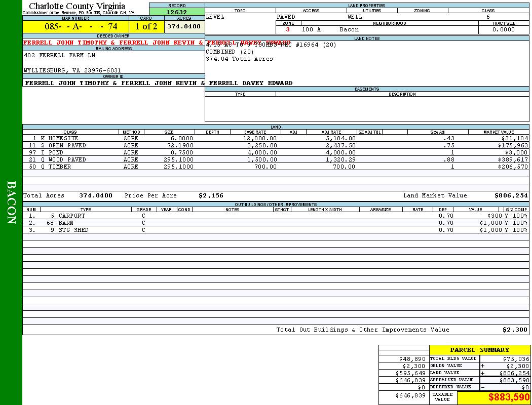Click the green BACON sidebar label
The image size is (532, 405).
pos(11,202)
